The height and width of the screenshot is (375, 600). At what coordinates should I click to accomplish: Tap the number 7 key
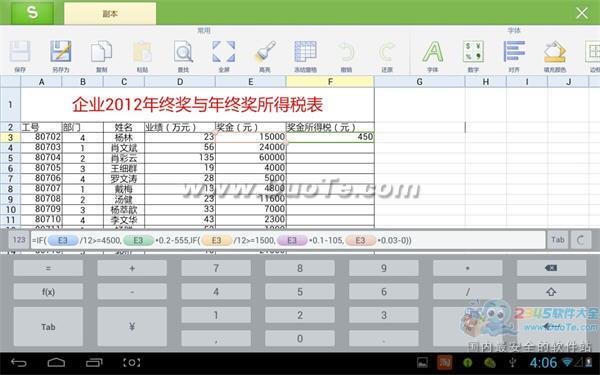216,268
